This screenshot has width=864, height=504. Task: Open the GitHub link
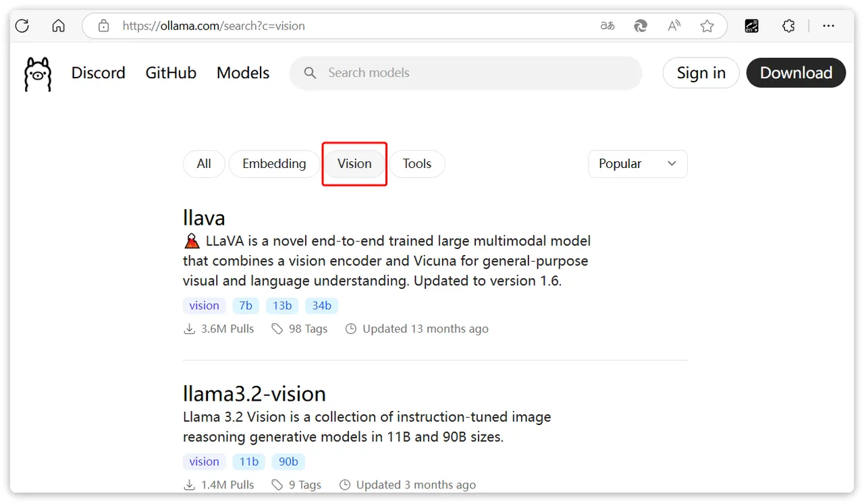[x=171, y=73]
